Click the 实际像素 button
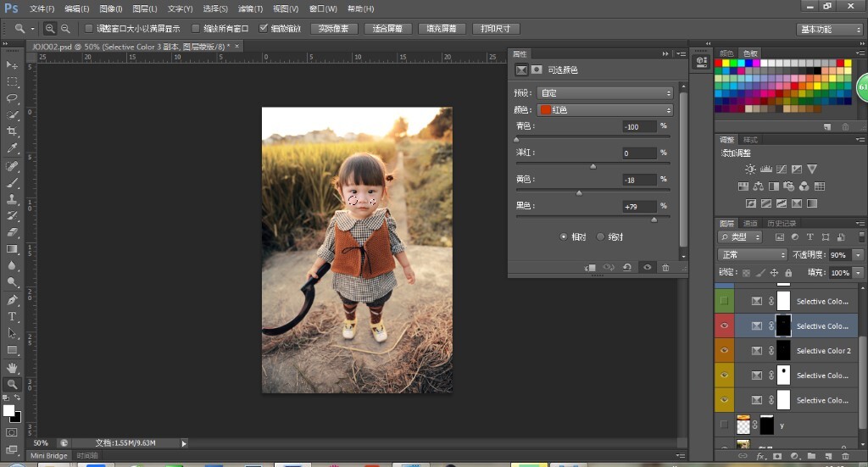868x467 pixels. 334,29
